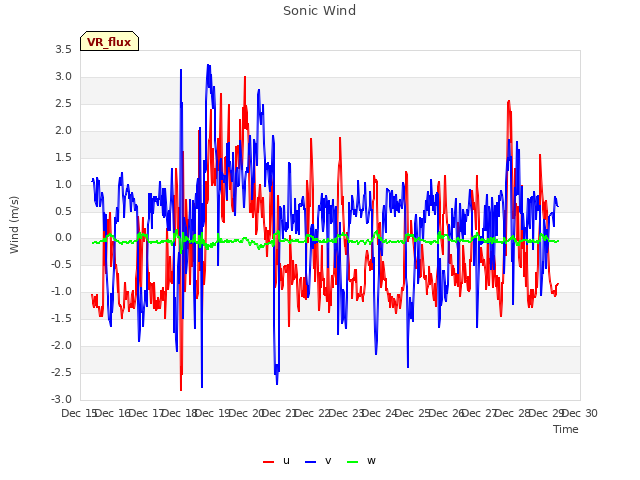Click the 0.5 y-axis tick label

tap(64, 211)
